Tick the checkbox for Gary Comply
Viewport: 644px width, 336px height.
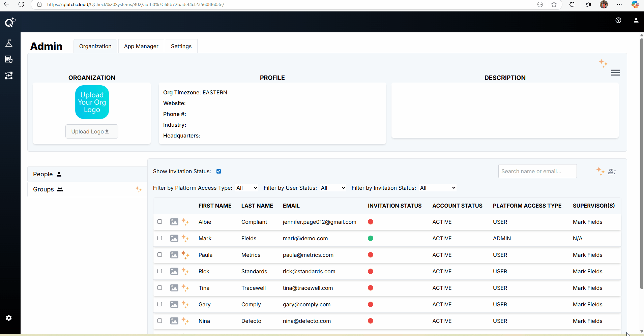(160, 304)
